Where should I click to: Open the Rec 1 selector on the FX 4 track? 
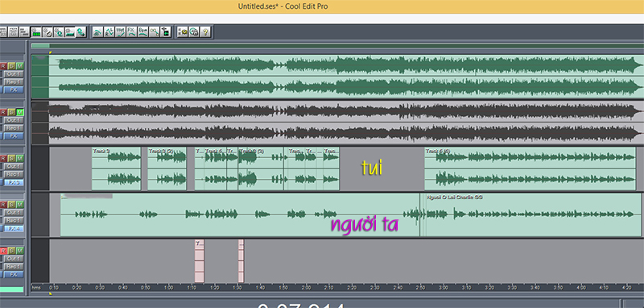point(14,220)
